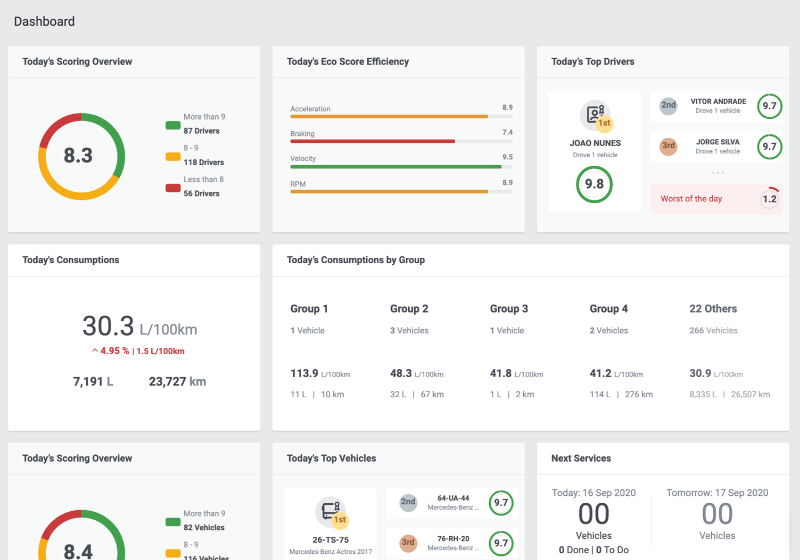Open Jorge Silva driver card

click(716, 147)
